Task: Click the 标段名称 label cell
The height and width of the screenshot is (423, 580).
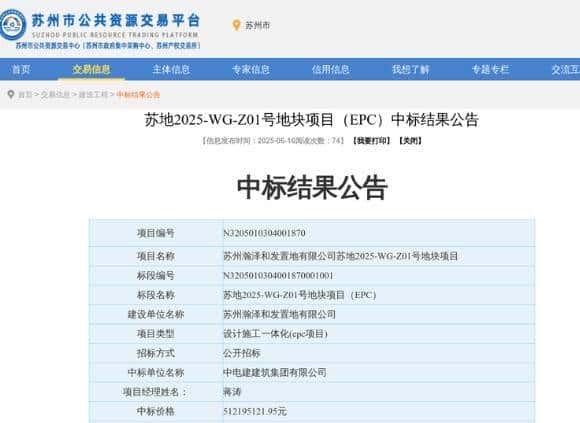Action: pos(156,295)
